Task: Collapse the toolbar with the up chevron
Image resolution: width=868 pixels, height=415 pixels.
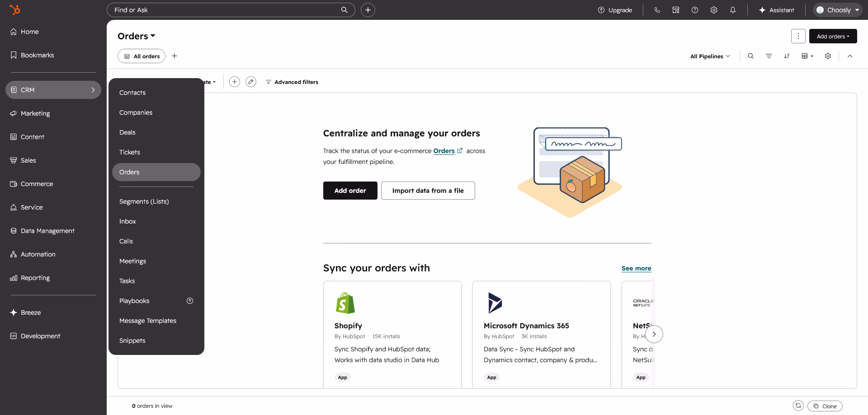Action: pyautogui.click(x=850, y=56)
